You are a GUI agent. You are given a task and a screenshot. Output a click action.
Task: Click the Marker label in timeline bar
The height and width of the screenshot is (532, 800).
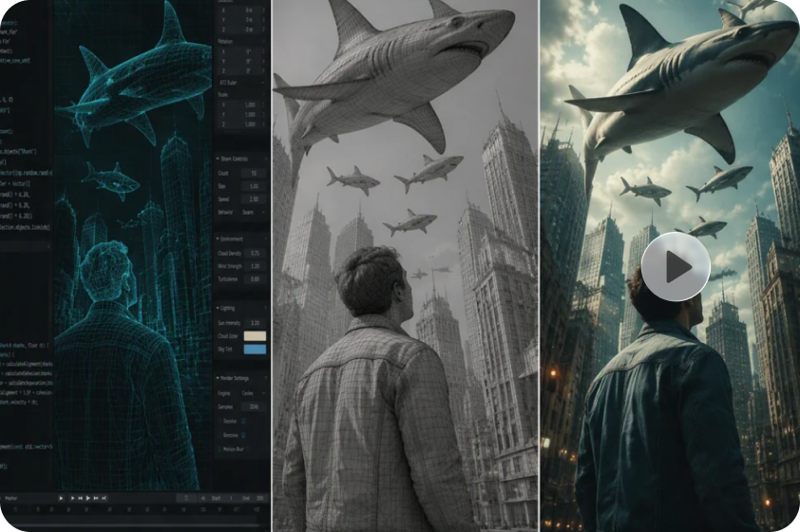[10, 499]
